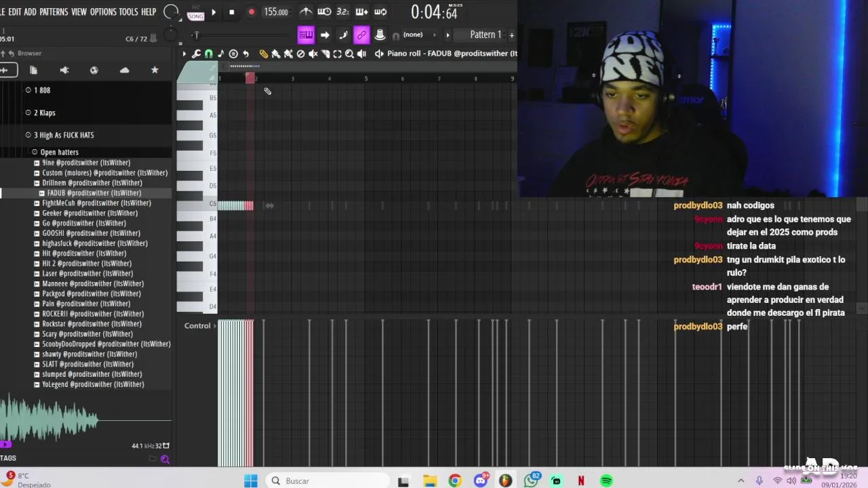Expand the Control lane arrow
The width and height of the screenshot is (868, 488).
coord(215,326)
